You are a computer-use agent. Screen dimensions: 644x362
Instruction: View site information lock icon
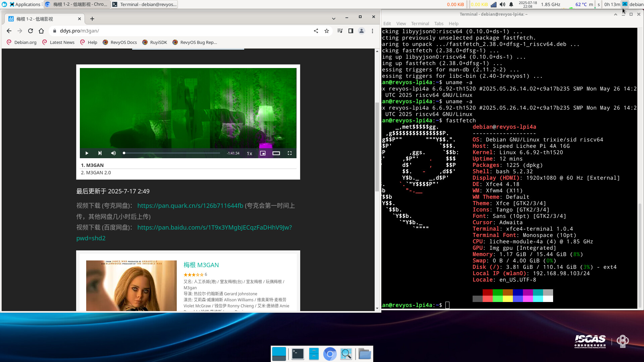pos(55,31)
